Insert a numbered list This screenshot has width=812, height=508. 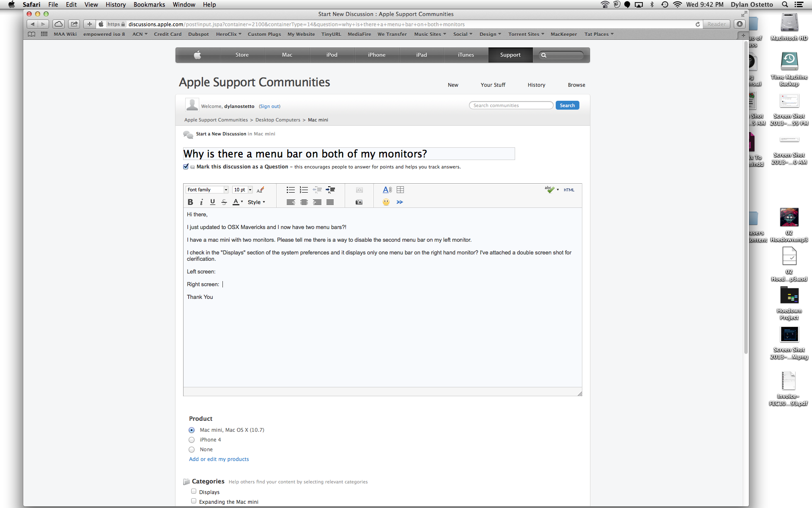[304, 190]
